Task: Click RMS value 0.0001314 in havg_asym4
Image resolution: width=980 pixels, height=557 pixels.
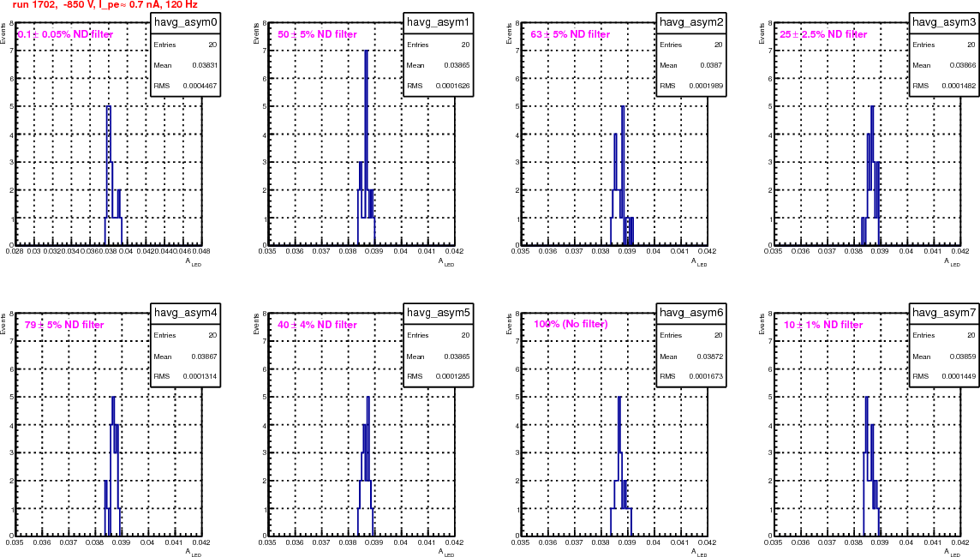Action: point(200,376)
